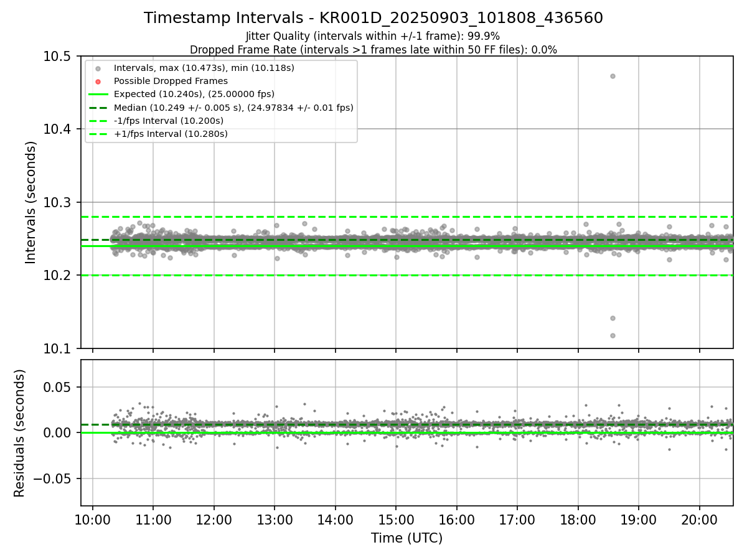Click the x-axis tick label '14:00'
Screen dimensions: 747x560
pos(336,519)
